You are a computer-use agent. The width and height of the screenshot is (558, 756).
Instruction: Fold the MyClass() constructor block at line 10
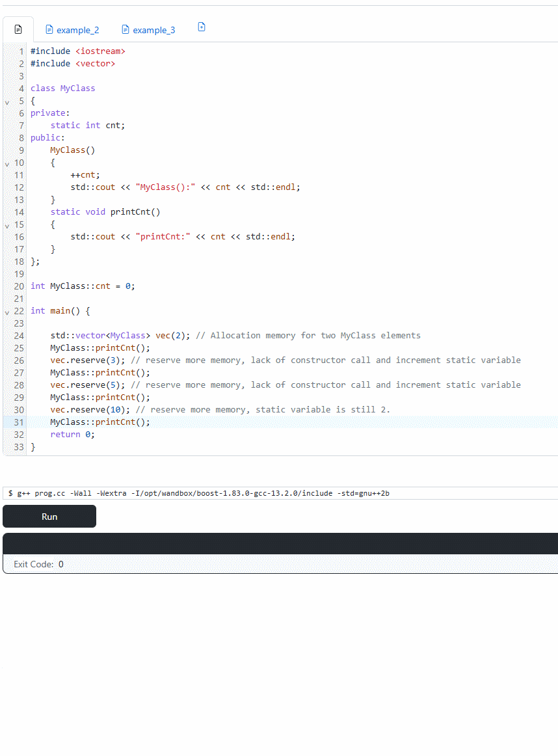pyautogui.click(x=7, y=163)
